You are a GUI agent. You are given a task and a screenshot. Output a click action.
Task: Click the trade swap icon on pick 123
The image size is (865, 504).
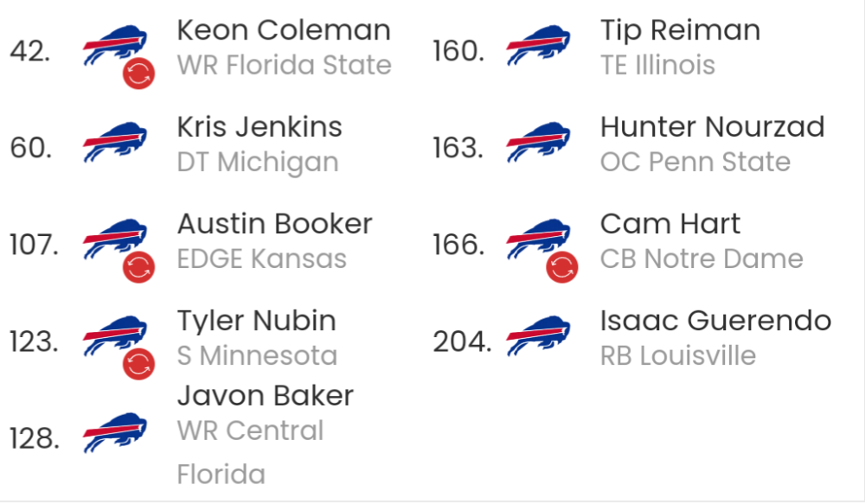pos(138,365)
